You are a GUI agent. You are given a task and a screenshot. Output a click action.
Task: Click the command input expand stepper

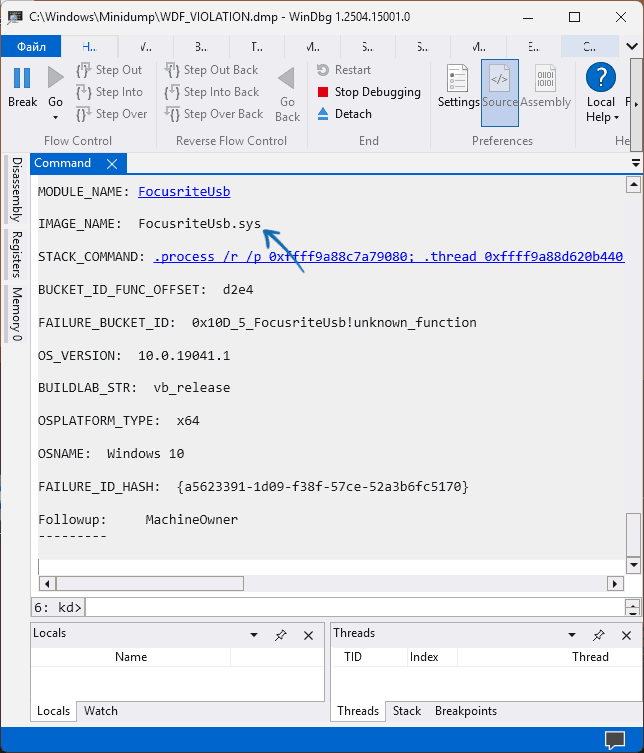pos(633,607)
